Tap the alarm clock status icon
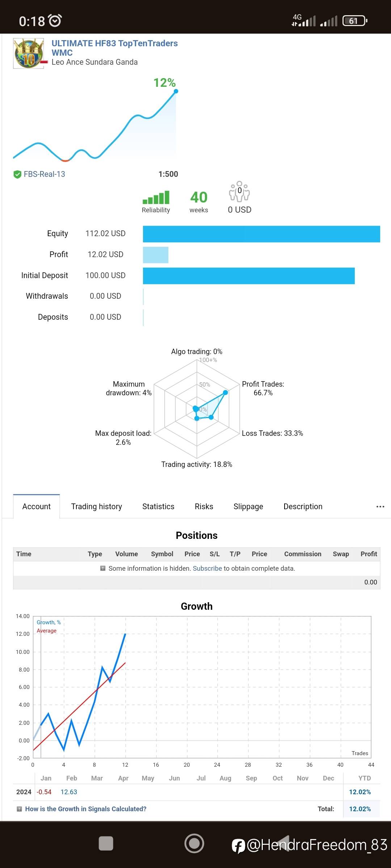Viewport: 391px width, 868px height. point(55,21)
